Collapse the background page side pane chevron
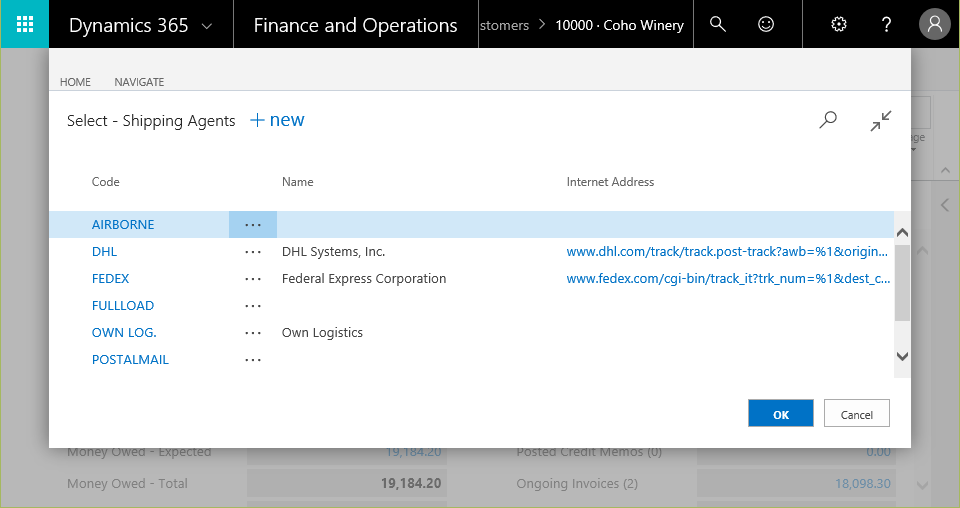The width and height of the screenshot is (960, 508). [945, 204]
